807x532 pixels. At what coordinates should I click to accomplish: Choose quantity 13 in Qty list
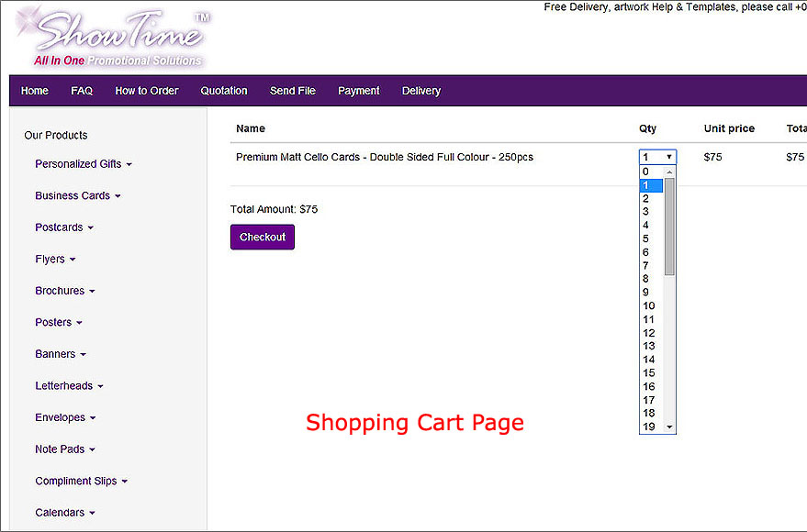[652, 346]
